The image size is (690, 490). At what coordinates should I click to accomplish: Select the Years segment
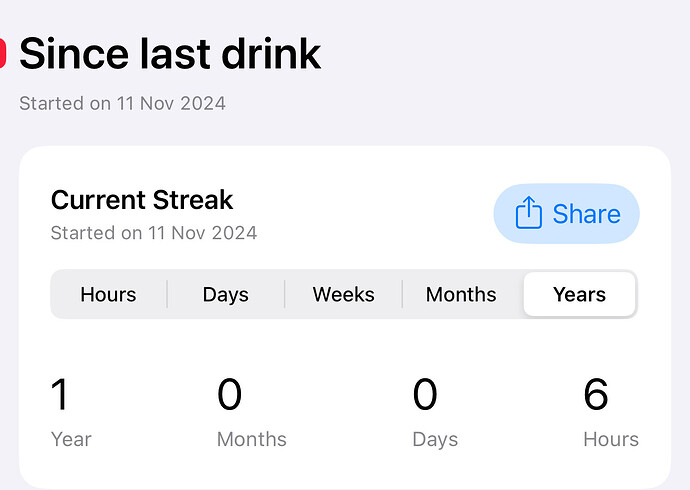579,295
